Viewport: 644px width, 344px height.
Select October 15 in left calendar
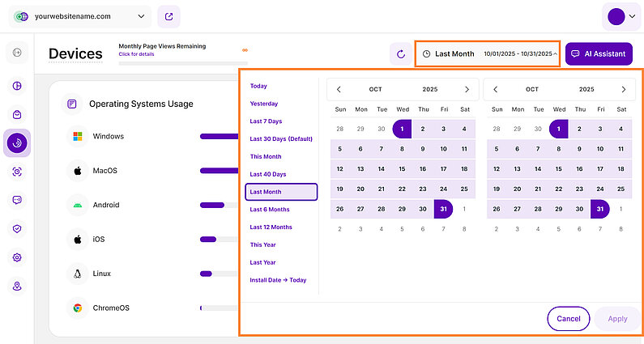[402, 168]
